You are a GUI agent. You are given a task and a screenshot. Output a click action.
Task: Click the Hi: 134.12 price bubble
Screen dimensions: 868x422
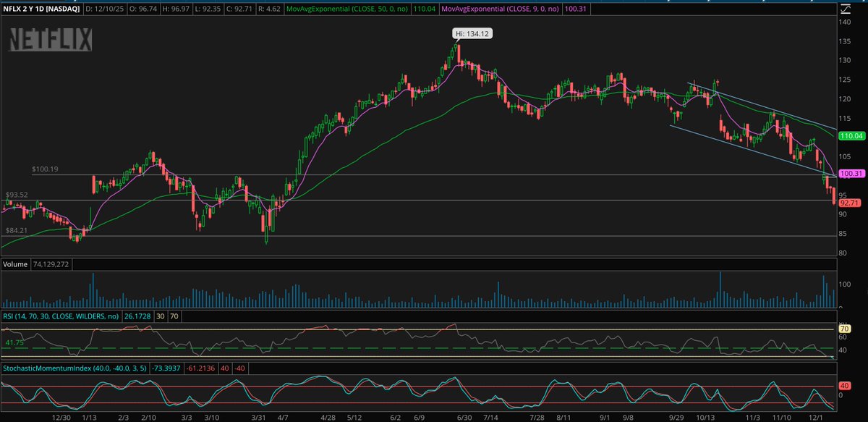[x=473, y=34]
